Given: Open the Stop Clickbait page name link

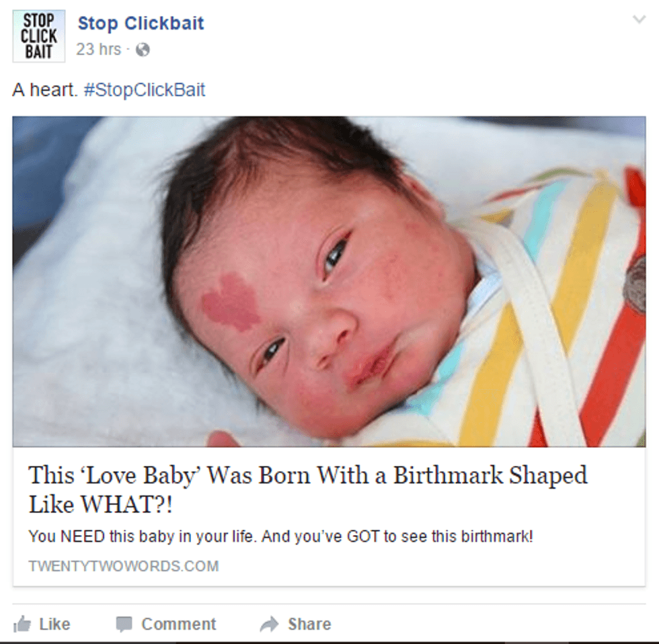Looking at the screenshot, I should (x=141, y=23).
